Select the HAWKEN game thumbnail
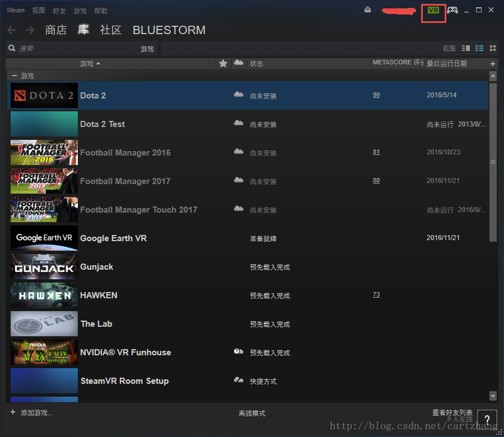The width and height of the screenshot is (504, 437). click(44, 295)
